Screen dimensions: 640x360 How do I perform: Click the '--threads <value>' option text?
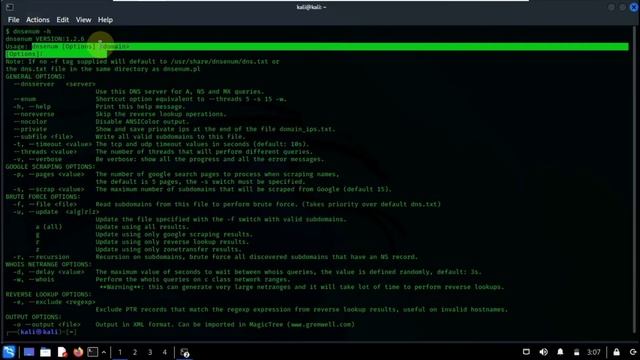pyautogui.click(x=45, y=151)
